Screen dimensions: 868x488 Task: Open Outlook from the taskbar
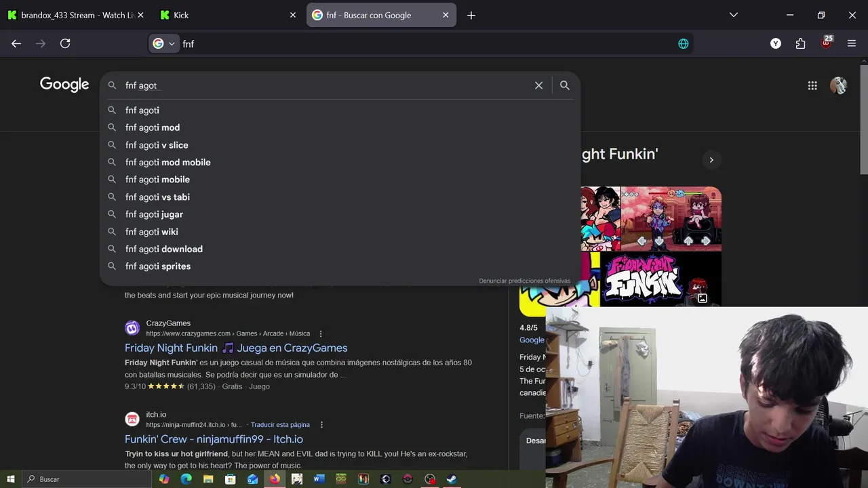click(252, 479)
